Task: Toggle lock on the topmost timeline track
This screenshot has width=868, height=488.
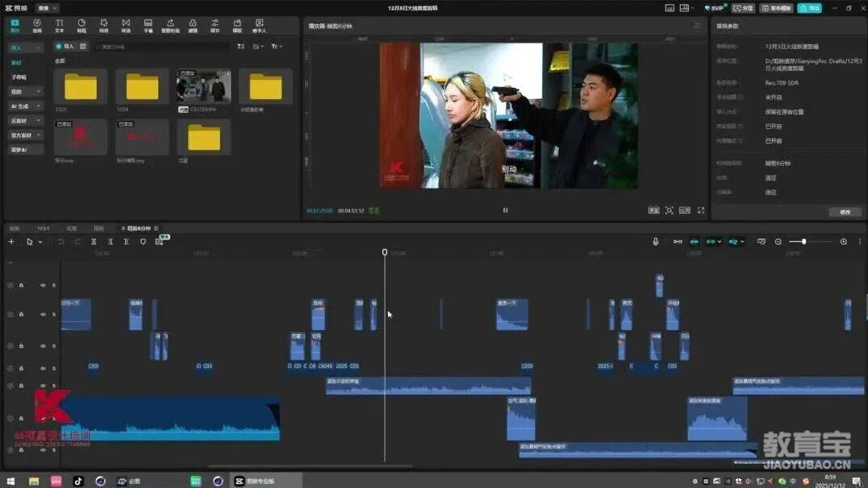Action: (x=21, y=285)
